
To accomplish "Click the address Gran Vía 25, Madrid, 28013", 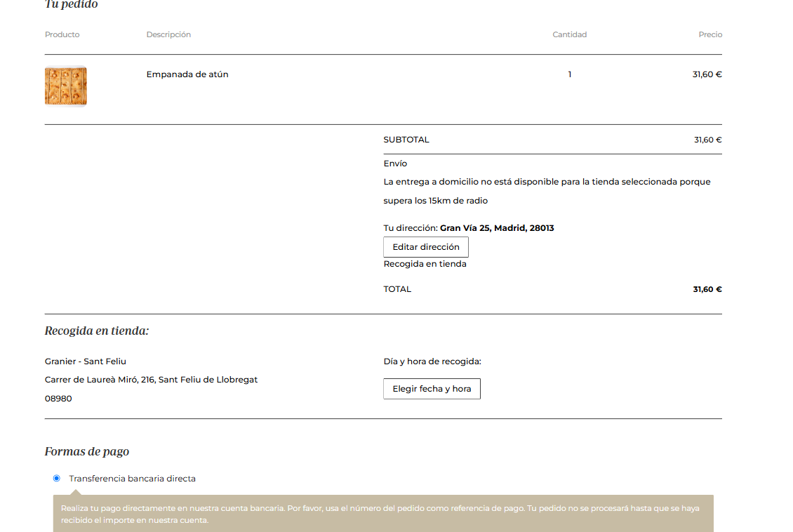I will pos(497,228).
